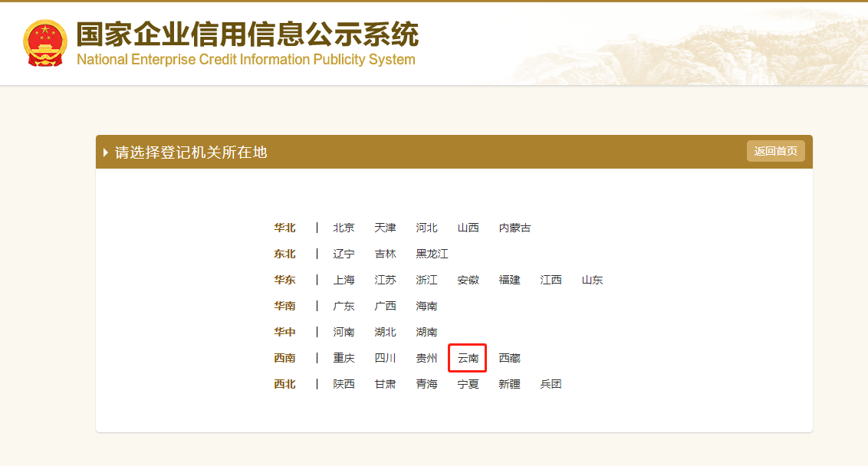Click the 东北 region label
The image size is (868, 466).
point(284,254)
